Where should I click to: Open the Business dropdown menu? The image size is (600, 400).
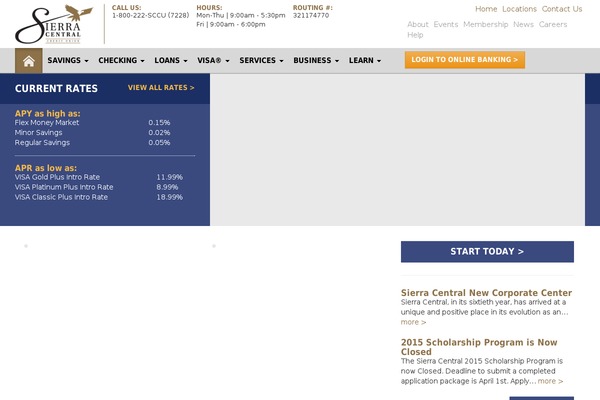pos(316,60)
